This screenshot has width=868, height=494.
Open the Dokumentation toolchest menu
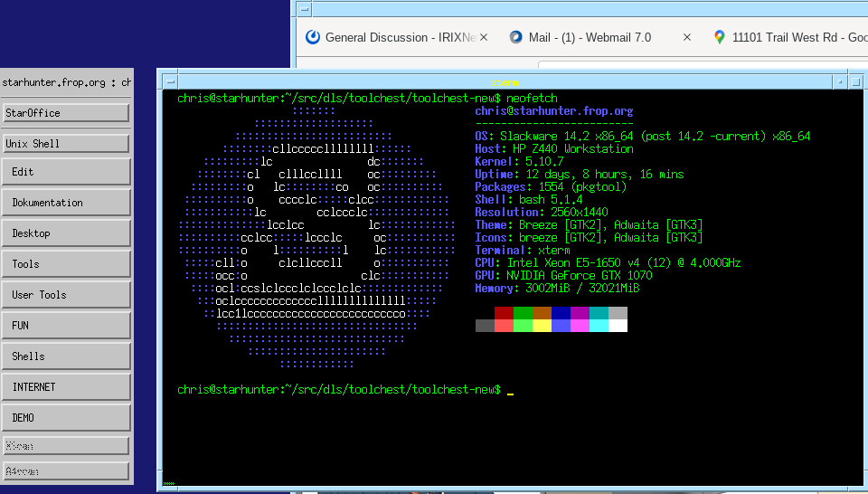pyautogui.click(x=66, y=203)
